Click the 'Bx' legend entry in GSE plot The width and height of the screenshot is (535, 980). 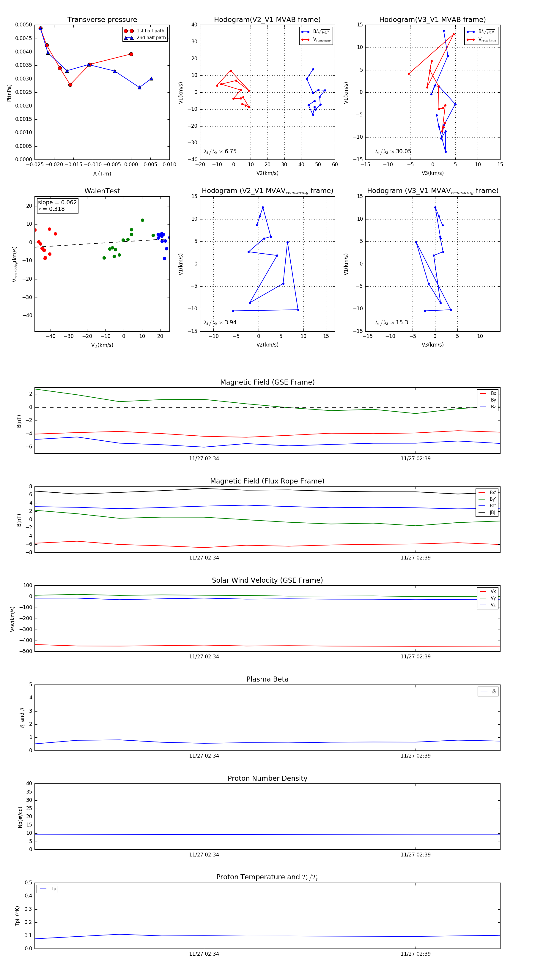point(488,393)
